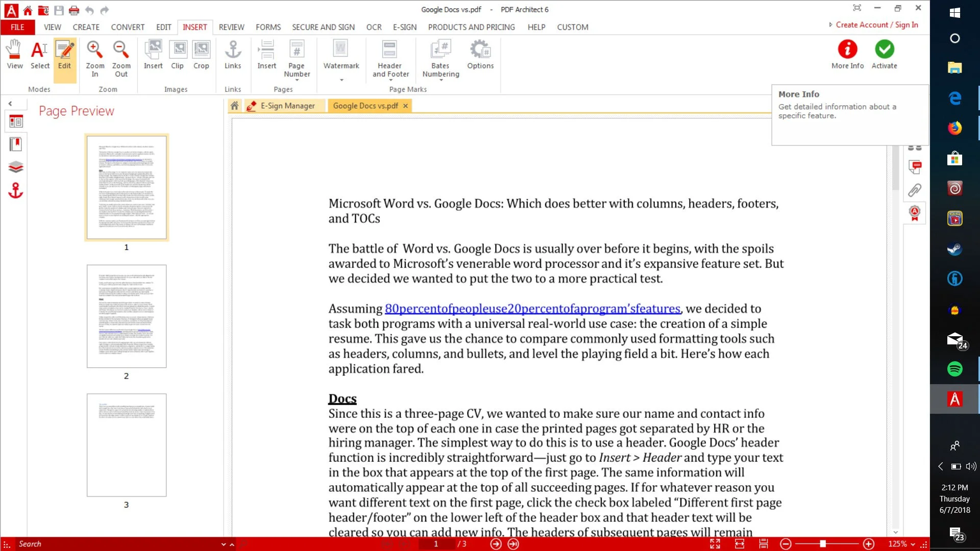980x551 pixels.
Task: Go to the next page arrow
Action: coord(496,544)
